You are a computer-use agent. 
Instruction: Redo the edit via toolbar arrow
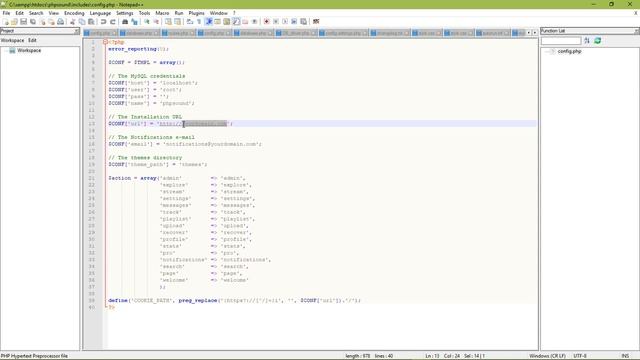coord(113,22)
